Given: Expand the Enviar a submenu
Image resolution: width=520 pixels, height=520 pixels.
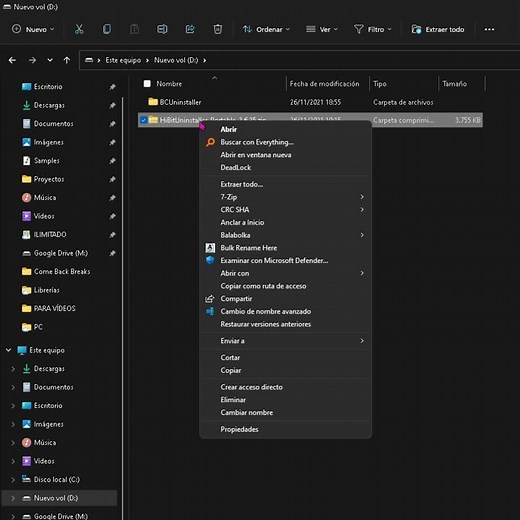Looking at the screenshot, I should 285,341.
